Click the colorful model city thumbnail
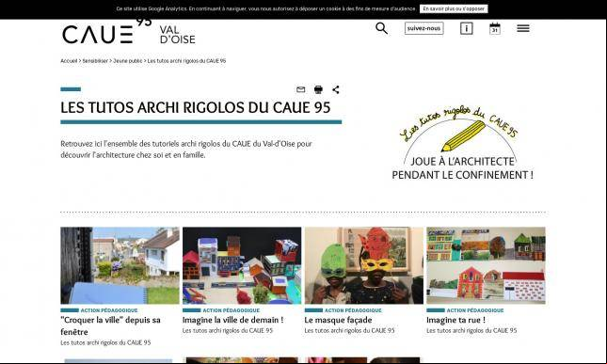607x364 pixels. pos(242,265)
